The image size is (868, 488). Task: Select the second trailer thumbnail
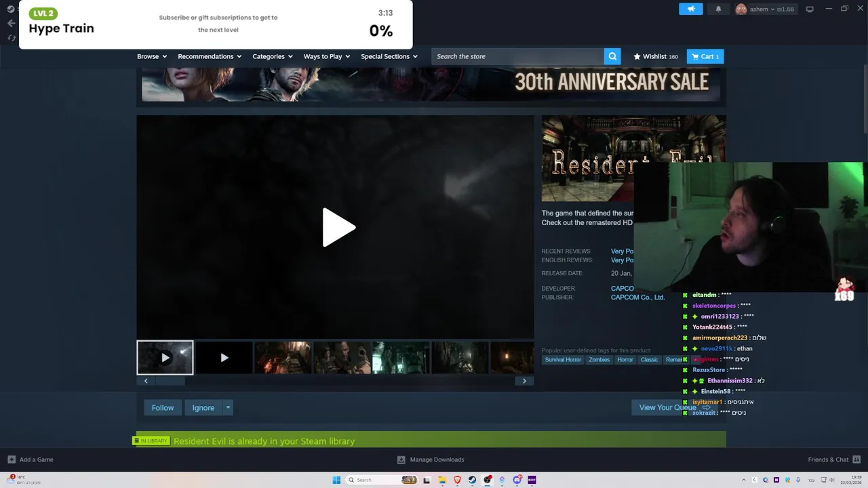[224, 357]
